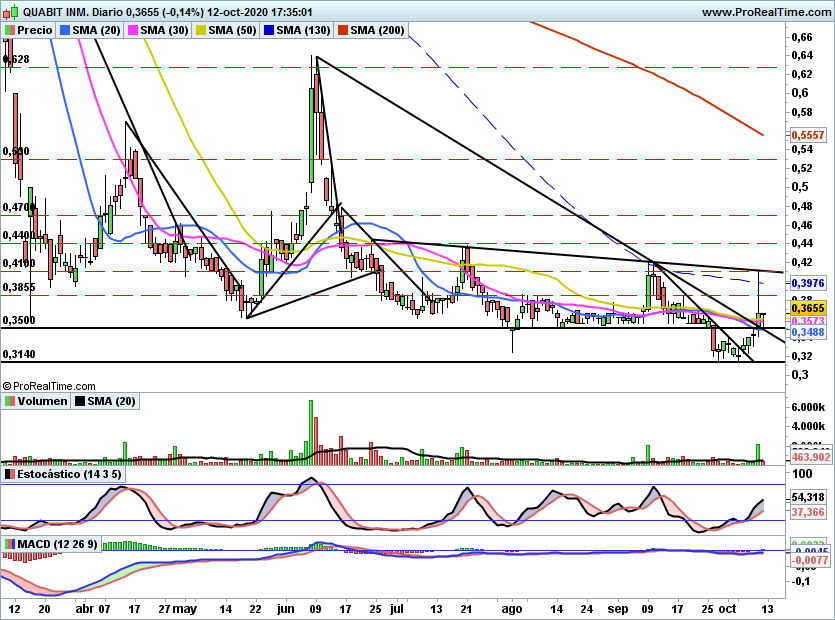Click the 0,3500 support level label

19,320
